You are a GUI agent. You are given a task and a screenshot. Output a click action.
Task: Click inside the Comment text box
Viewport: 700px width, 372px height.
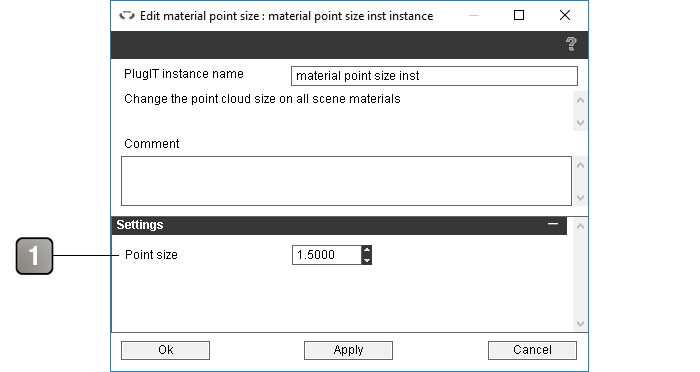[346, 181]
